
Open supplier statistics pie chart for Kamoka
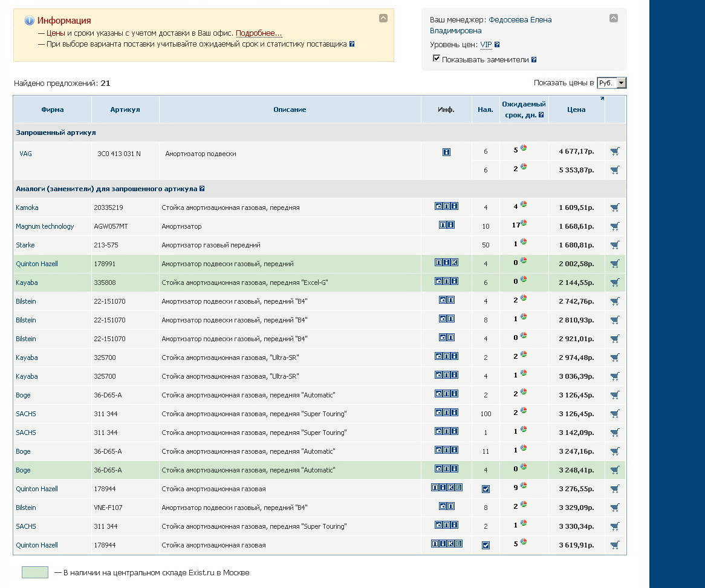pos(524,204)
